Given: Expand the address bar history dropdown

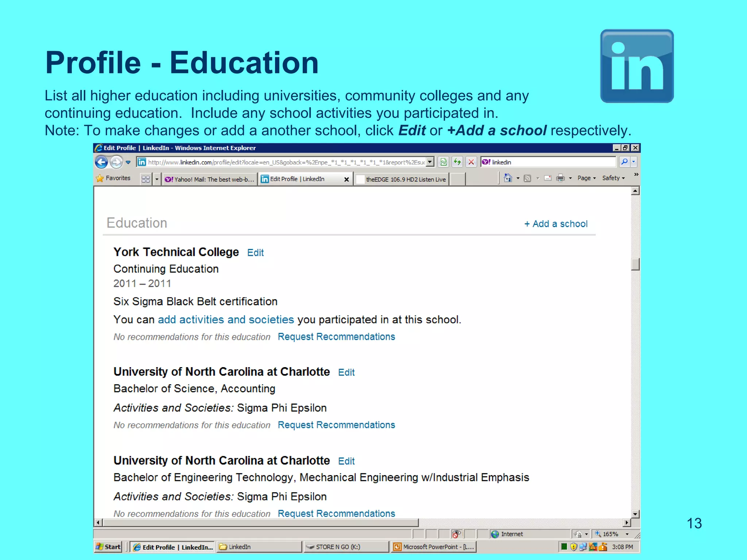Looking at the screenshot, I should coord(430,162).
